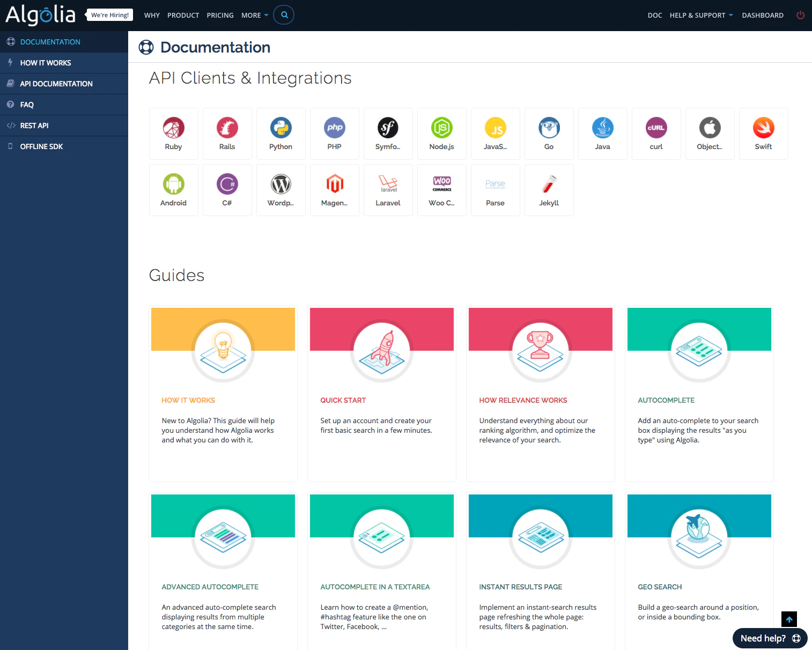This screenshot has width=812, height=650.
Task: Expand the MORE dropdown menu
Action: pos(255,16)
